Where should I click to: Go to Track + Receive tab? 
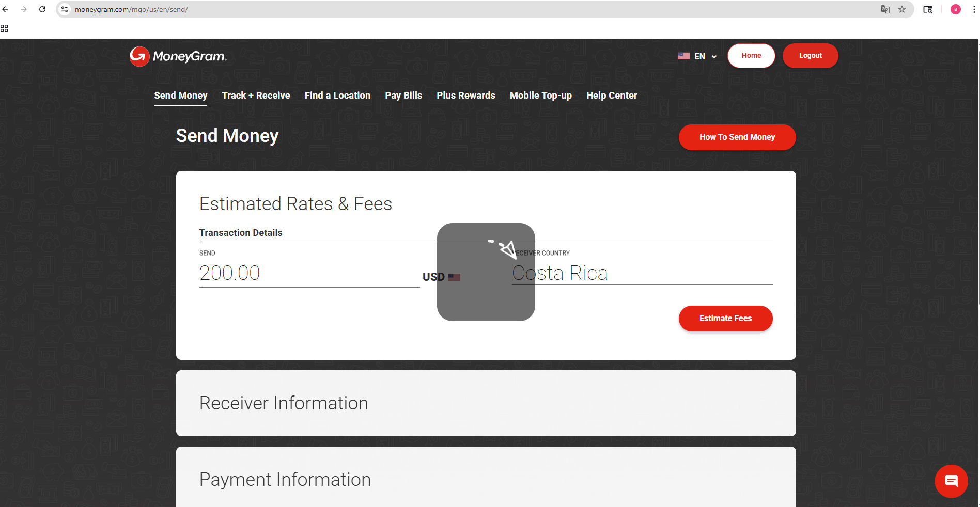256,96
